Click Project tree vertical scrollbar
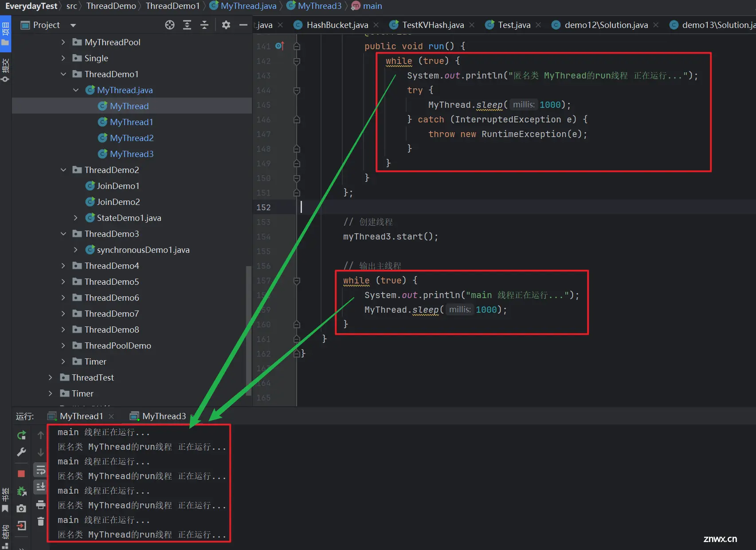This screenshot has height=550, width=756. click(248, 330)
